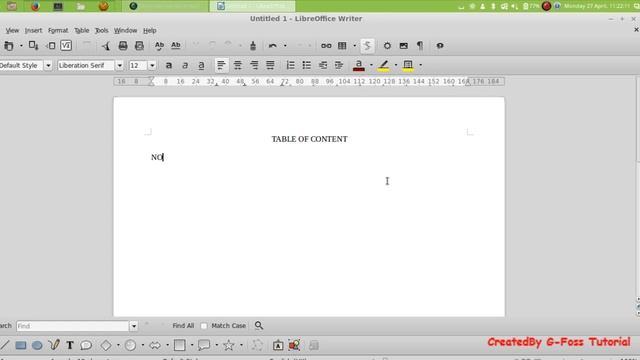Open the font size 12 dropdown

(152, 65)
